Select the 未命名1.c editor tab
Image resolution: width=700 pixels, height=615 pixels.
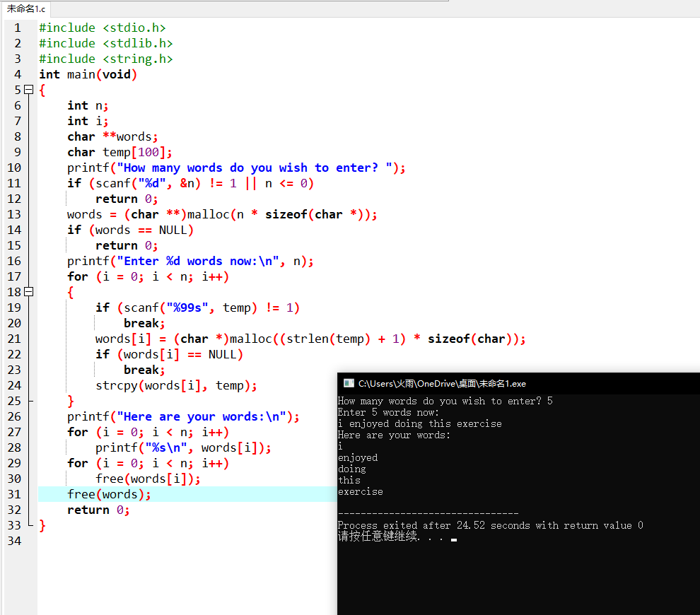pyautogui.click(x=25, y=8)
